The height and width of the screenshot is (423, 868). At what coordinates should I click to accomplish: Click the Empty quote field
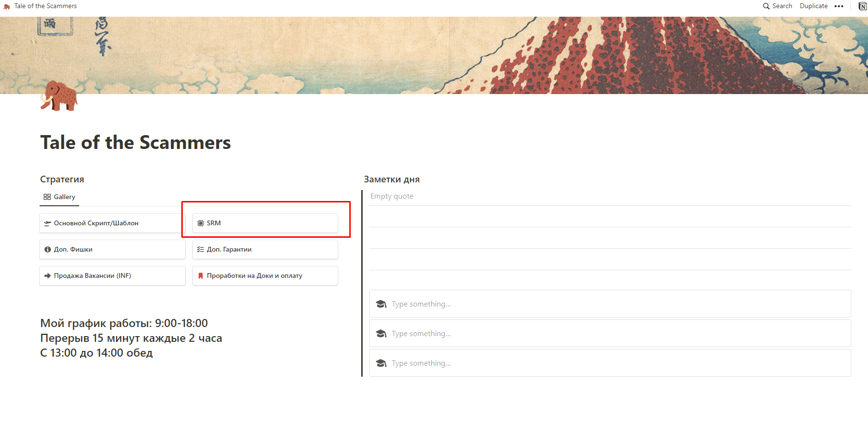pyautogui.click(x=610, y=196)
